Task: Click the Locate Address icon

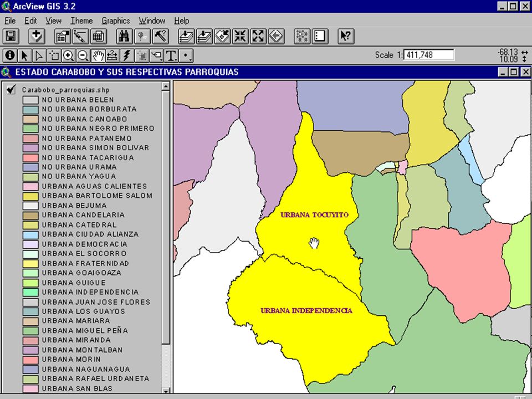Action: coord(142,37)
